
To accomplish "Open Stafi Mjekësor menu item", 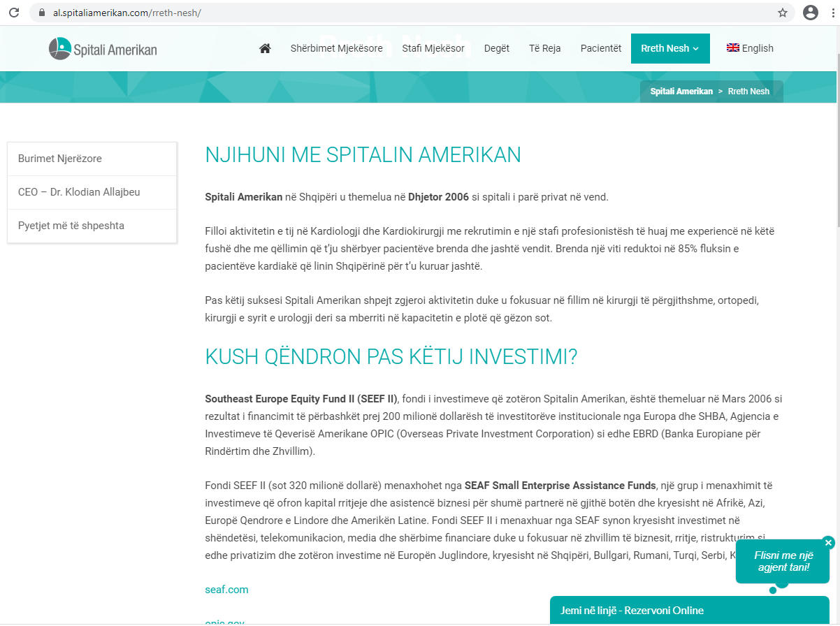I will pos(433,48).
